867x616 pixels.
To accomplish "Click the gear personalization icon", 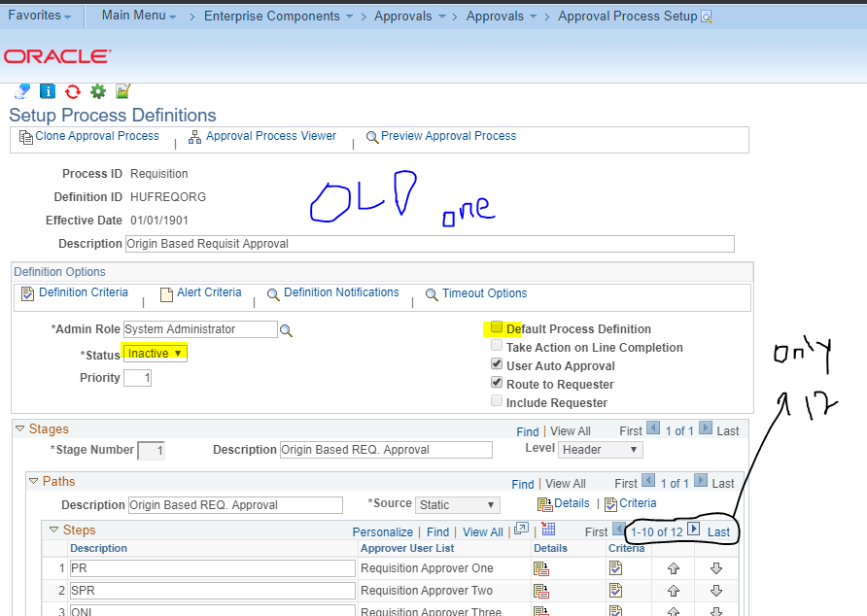I will (x=97, y=90).
